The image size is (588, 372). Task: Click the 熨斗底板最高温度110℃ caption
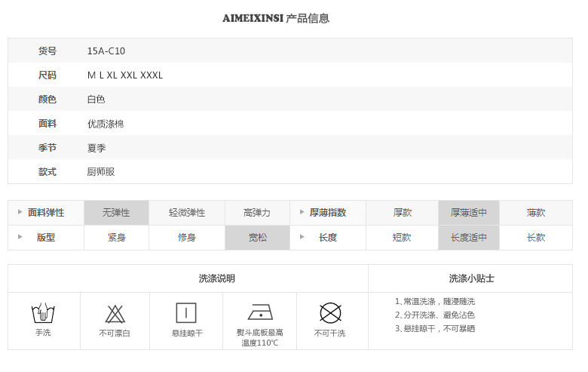point(260,337)
